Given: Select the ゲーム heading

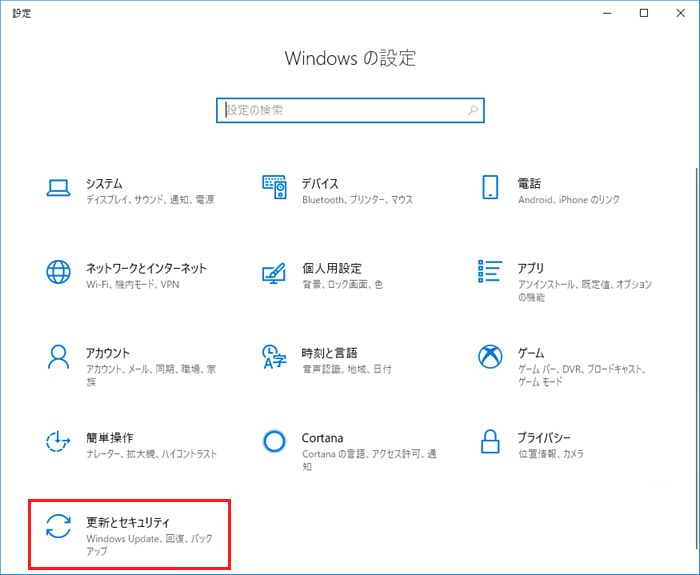Looking at the screenshot, I should pos(531,353).
